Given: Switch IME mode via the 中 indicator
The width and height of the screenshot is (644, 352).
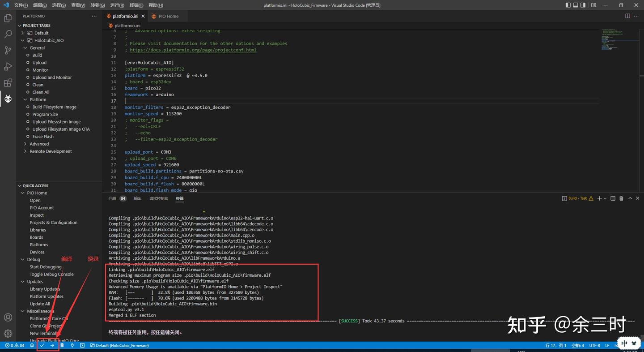Looking at the screenshot, I should (x=624, y=343).
